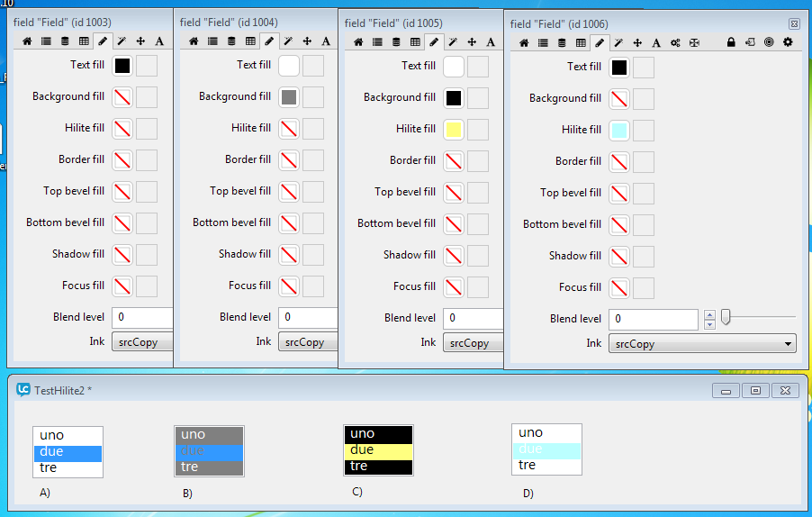The height and width of the screenshot is (517, 812).
Task: Open Effects magic wand tab in id 1006
Action: (618, 42)
